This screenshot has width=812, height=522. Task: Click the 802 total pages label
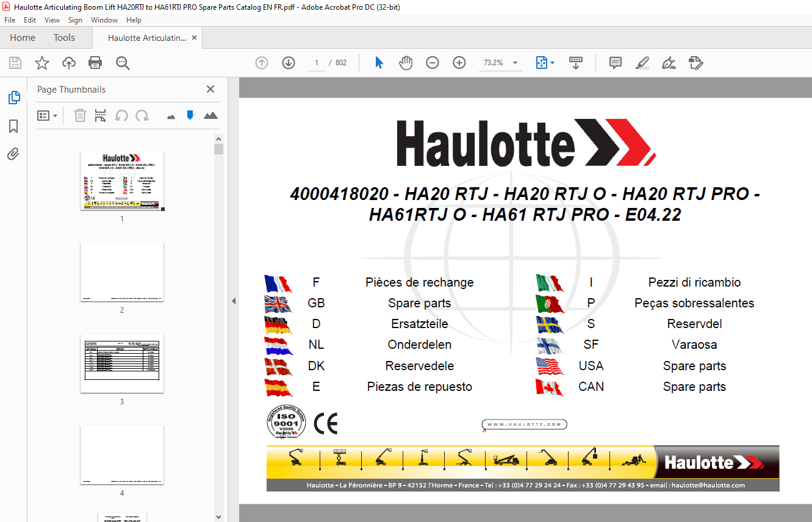[x=341, y=63]
